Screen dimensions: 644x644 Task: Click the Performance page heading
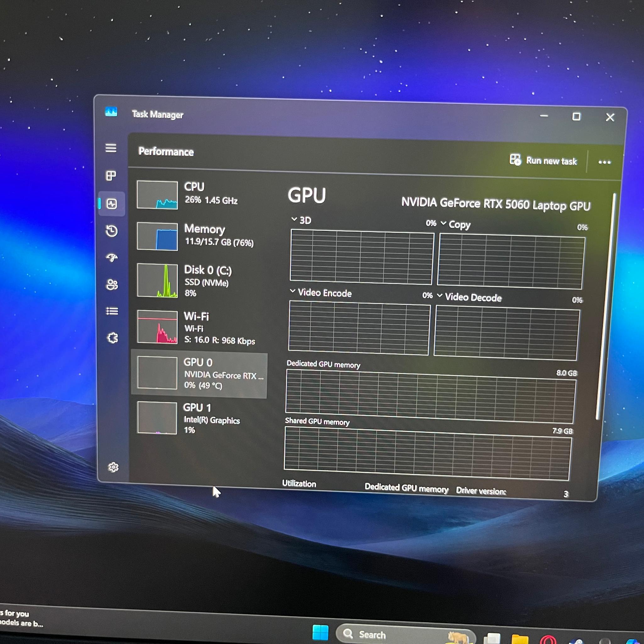point(166,152)
